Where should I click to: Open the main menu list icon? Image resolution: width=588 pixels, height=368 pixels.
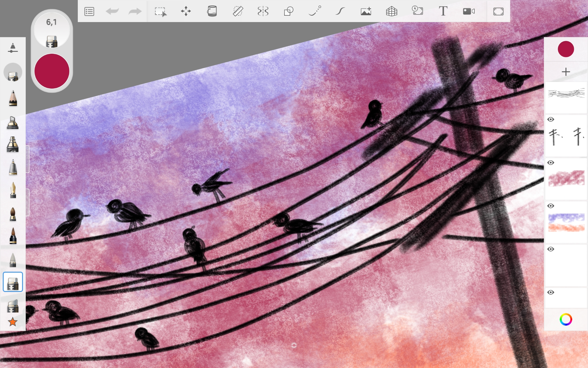89,12
